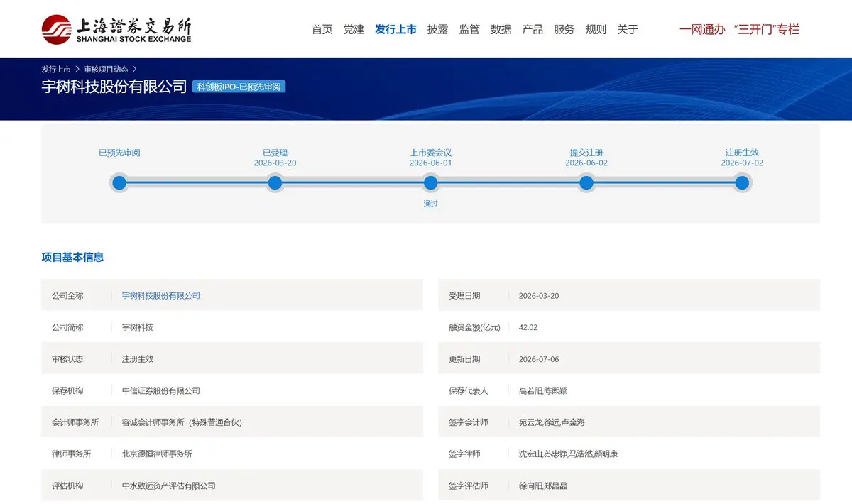Open the 数据 menu item

(x=501, y=29)
